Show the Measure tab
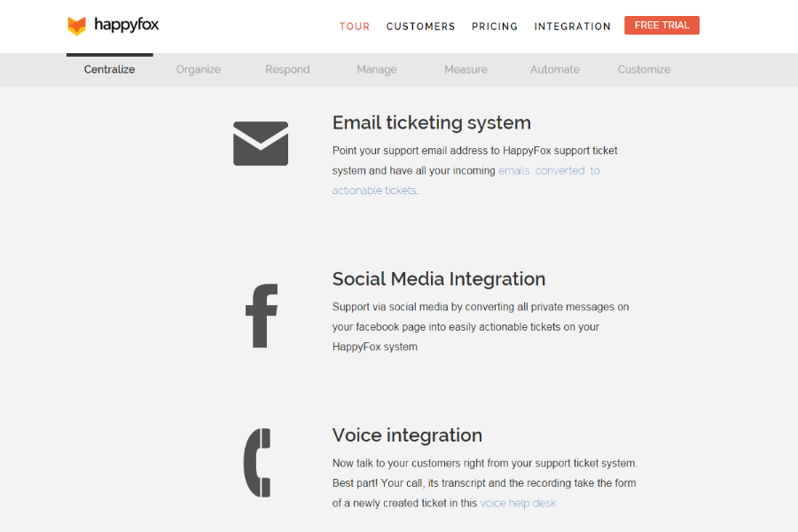This screenshot has width=798, height=532. (465, 69)
